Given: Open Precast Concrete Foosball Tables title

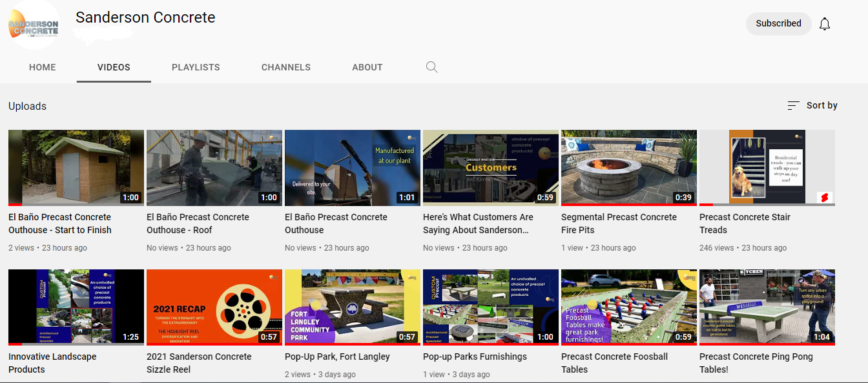Looking at the screenshot, I should pyautogui.click(x=614, y=363).
